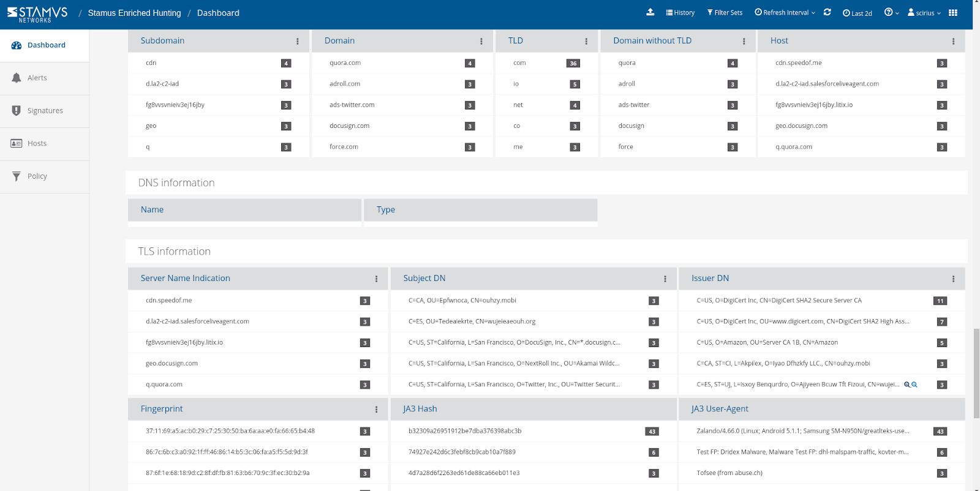The height and width of the screenshot is (491, 980).
Task: Click the JA3 Hash panel title
Action: point(420,409)
